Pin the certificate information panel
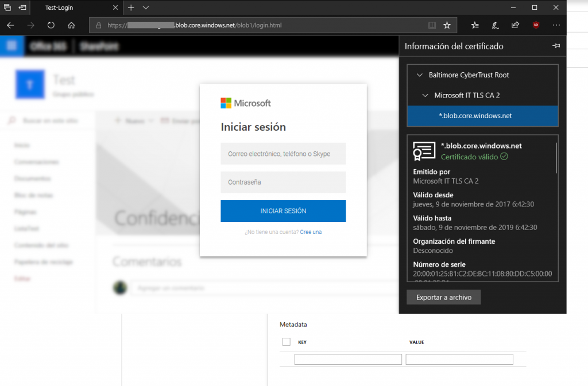This screenshot has width=588, height=386. [556, 46]
